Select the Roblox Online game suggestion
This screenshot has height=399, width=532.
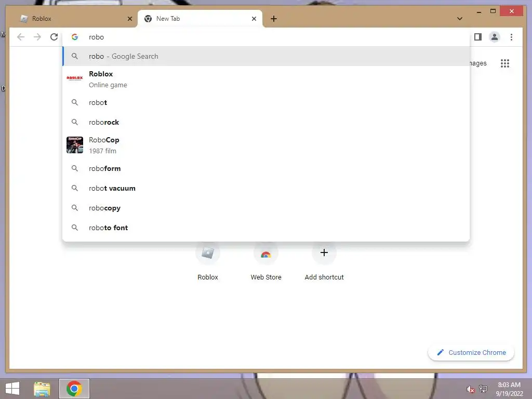click(266, 79)
